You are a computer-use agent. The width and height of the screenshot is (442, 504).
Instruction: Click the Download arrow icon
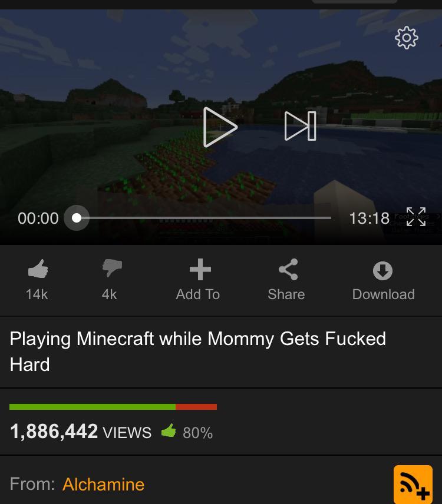point(382,271)
